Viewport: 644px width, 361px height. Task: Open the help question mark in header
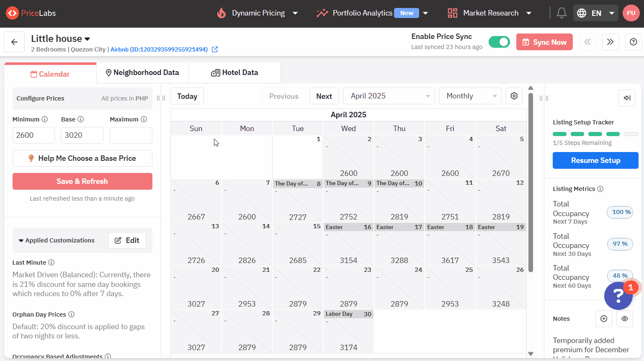click(634, 42)
